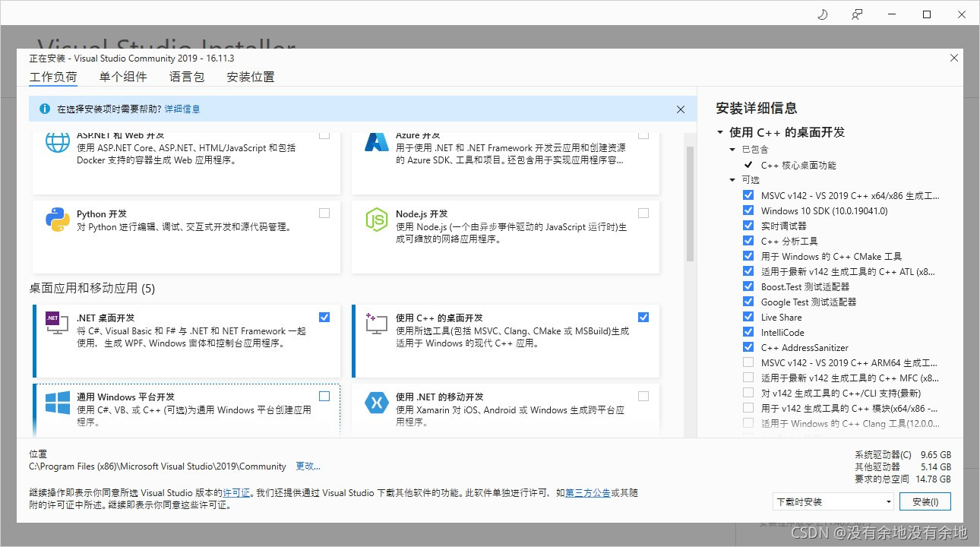Screen dimensions: 980x547
Task: Click the 通用 Windows 平台开发 icon
Action: tap(57, 404)
